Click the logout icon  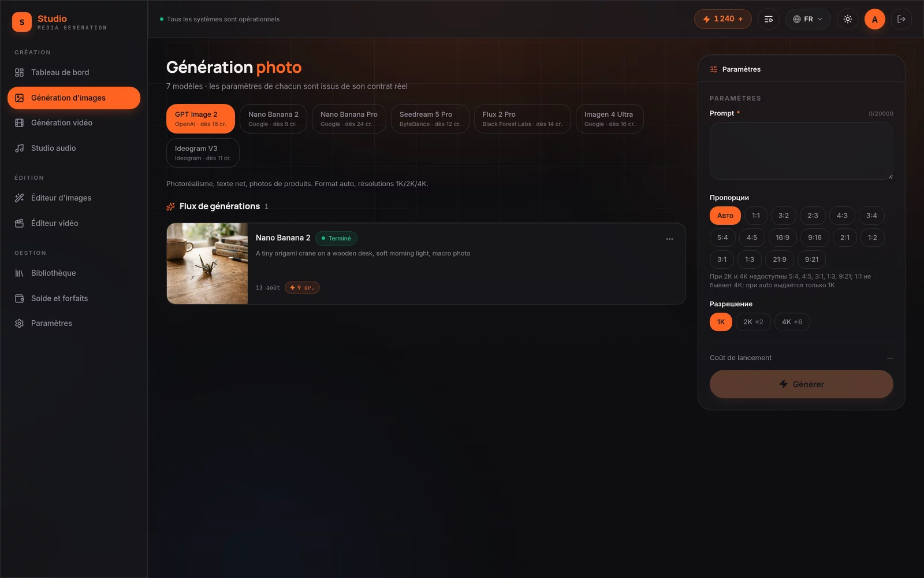click(901, 19)
